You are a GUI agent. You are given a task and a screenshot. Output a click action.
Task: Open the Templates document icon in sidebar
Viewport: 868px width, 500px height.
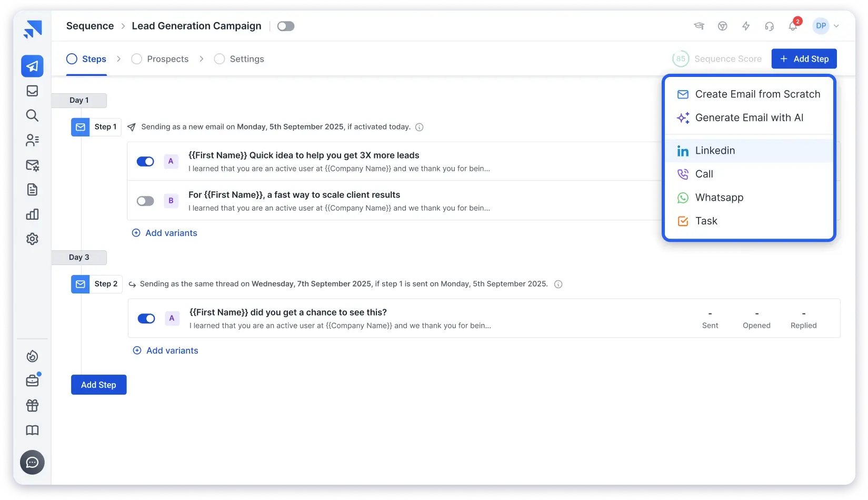tap(32, 189)
